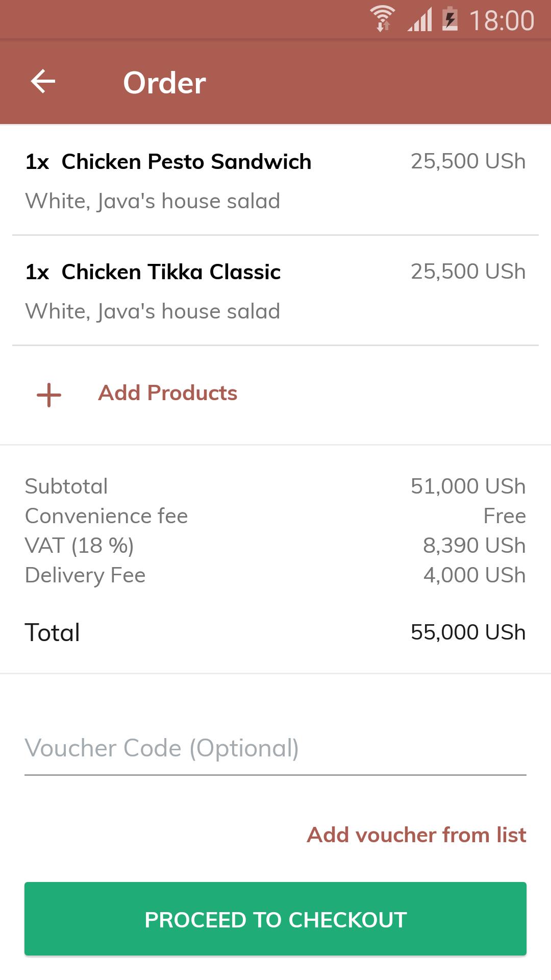This screenshot has width=551, height=980.
Task: Tap the Wi-Fi status icon
Action: tap(383, 19)
